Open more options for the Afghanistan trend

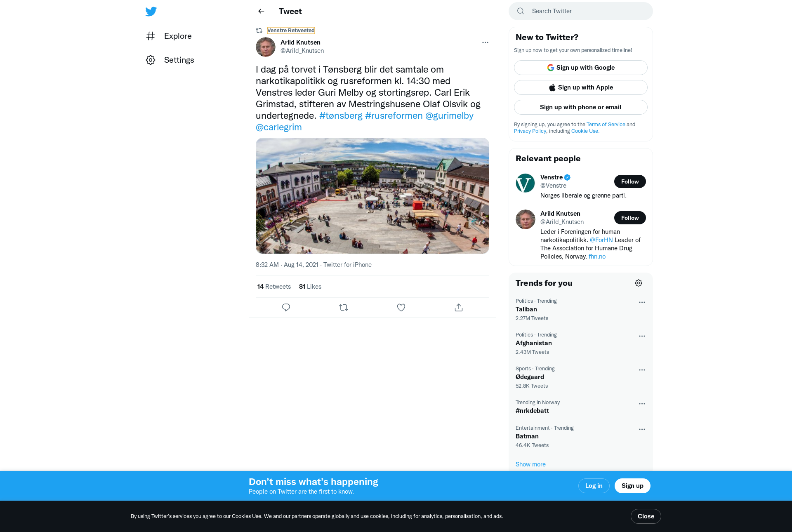pos(642,336)
